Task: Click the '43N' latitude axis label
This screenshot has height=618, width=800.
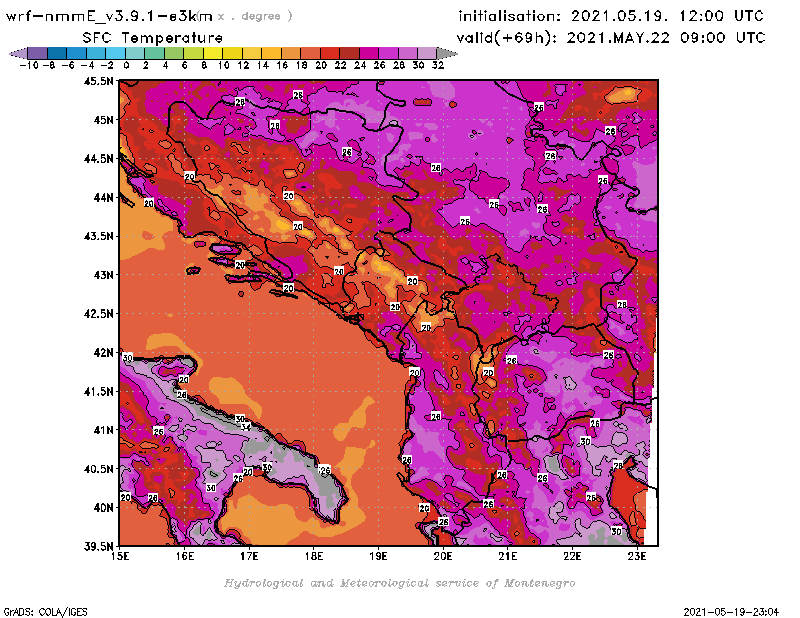Action: tap(103, 275)
